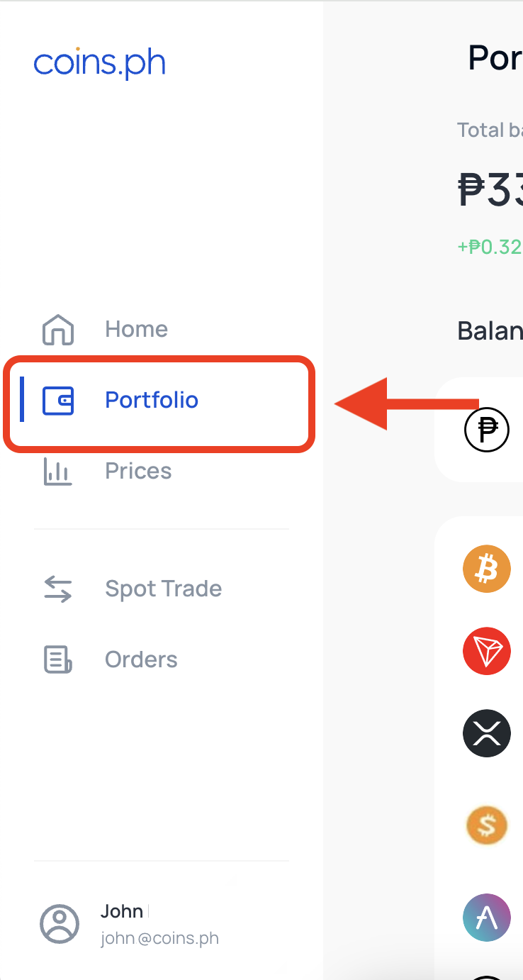Select the gradient Aave coin icon

coord(487,918)
